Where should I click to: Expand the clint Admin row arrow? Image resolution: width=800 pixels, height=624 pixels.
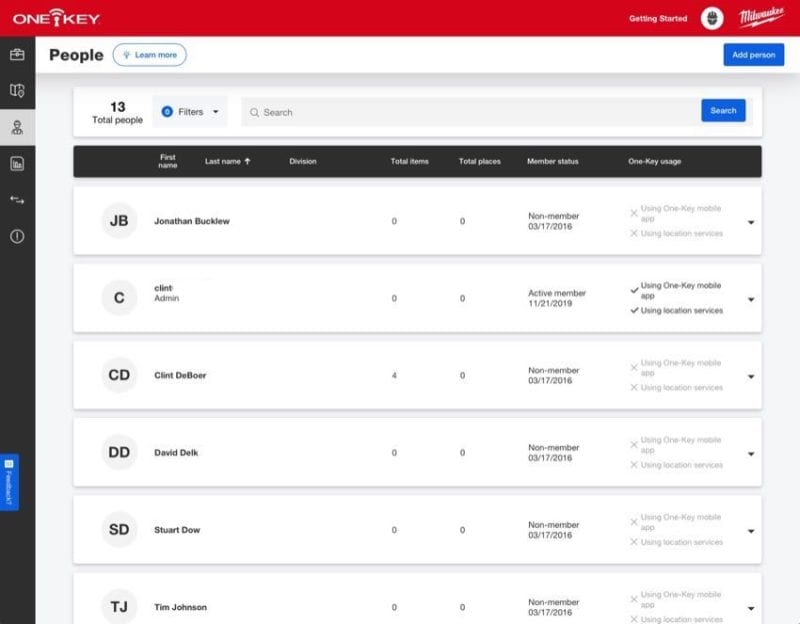[751, 299]
